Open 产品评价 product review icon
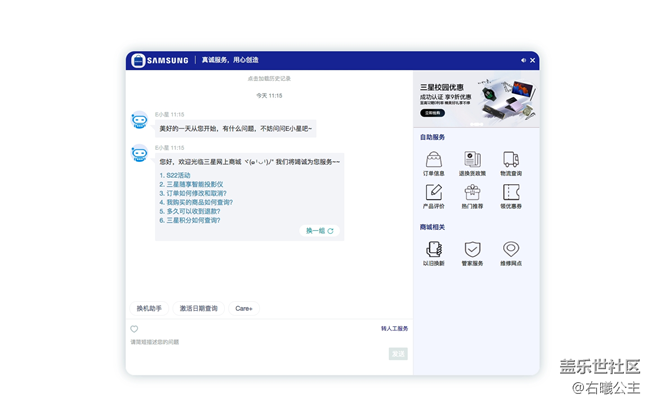Image resolution: width=650 pixels, height=406 pixels. click(x=434, y=193)
